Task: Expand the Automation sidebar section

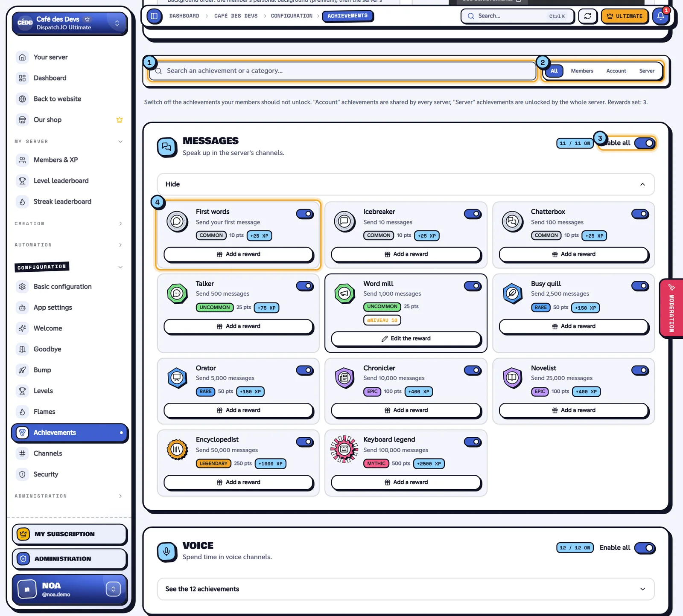Action: 69,245
